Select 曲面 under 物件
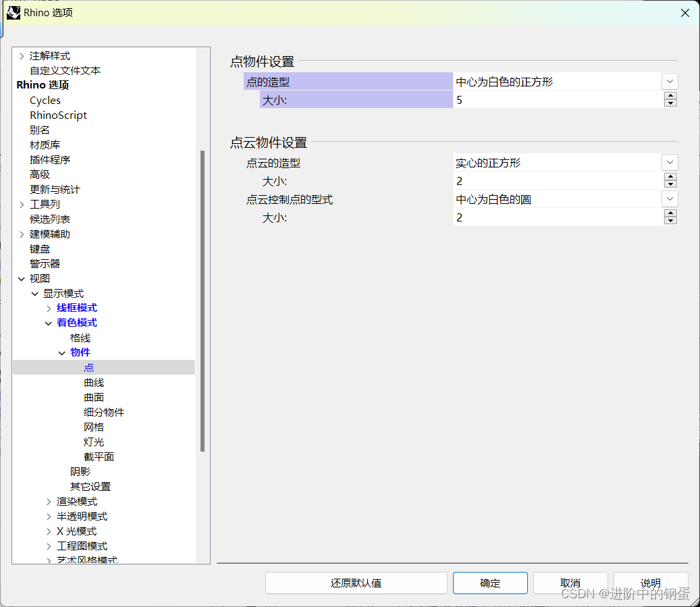Image resolution: width=700 pixels, height=607 pixels. 94,398
